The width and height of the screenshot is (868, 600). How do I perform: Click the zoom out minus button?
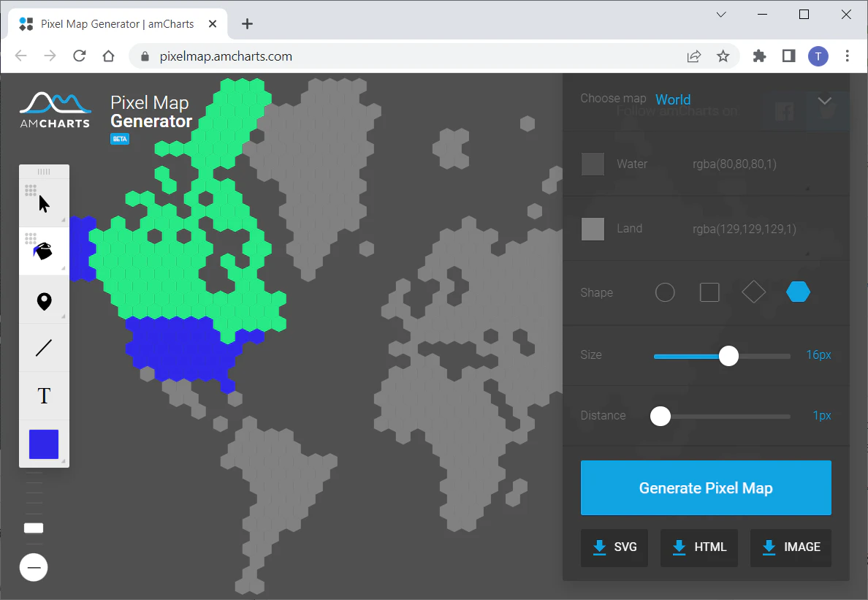click(34, 567)
